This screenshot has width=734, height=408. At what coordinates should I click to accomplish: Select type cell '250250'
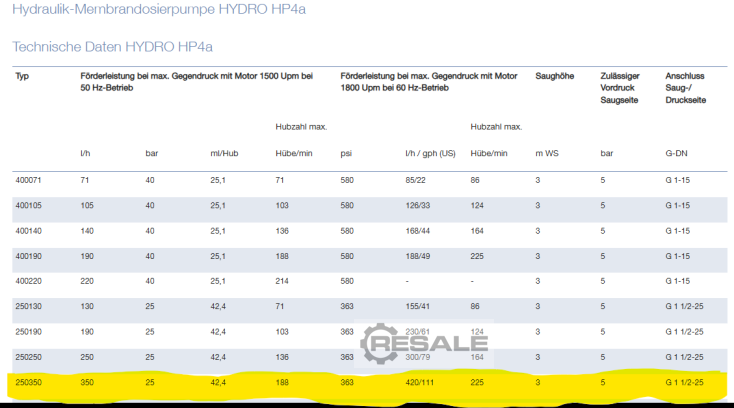pos(28,357)
